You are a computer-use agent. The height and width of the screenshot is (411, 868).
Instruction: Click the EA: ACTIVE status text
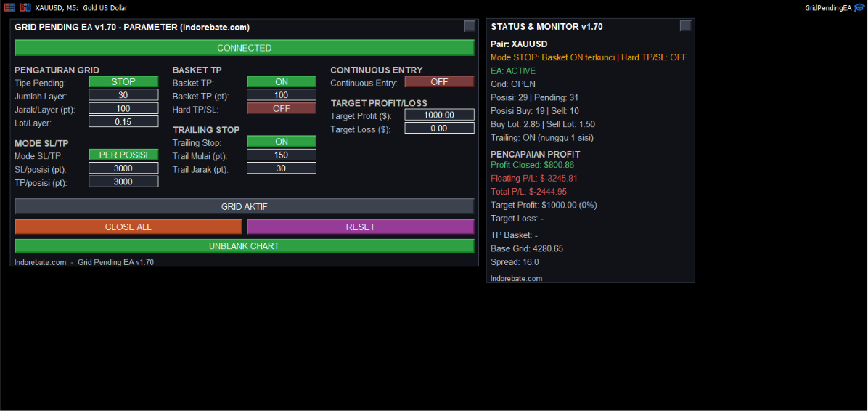[x=513, y=71]
